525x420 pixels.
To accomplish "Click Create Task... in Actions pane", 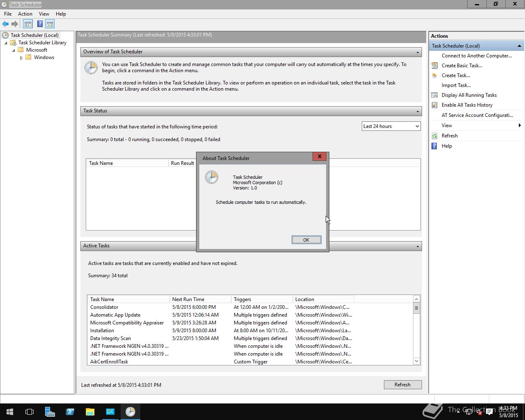I will point(456,75).
